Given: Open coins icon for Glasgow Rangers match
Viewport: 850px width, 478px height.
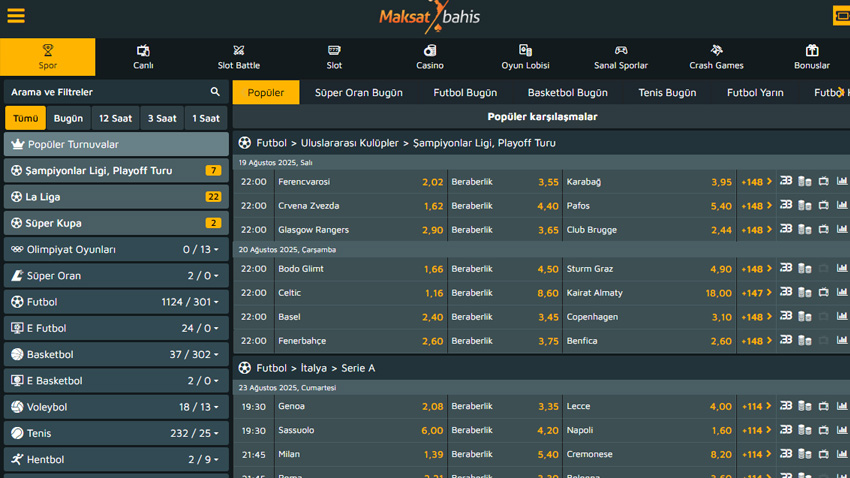Looking at the screenshot, I should [x=804, y=229].
